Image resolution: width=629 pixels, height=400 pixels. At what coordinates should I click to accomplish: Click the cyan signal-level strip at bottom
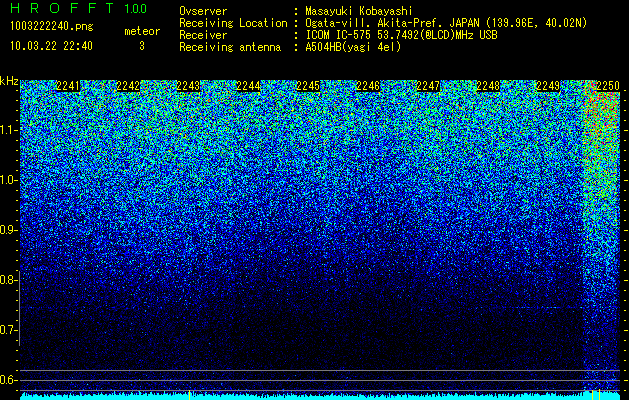pos(320,396)
